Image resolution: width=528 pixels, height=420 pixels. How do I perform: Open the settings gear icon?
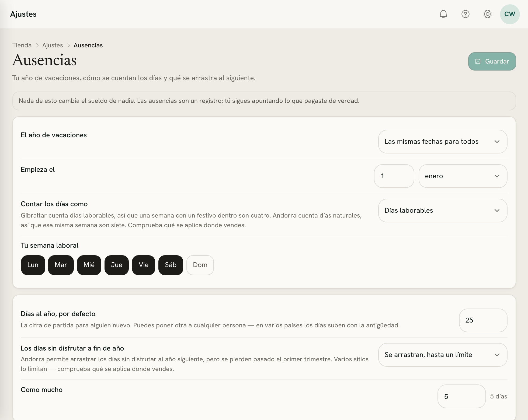coord(487,14)
